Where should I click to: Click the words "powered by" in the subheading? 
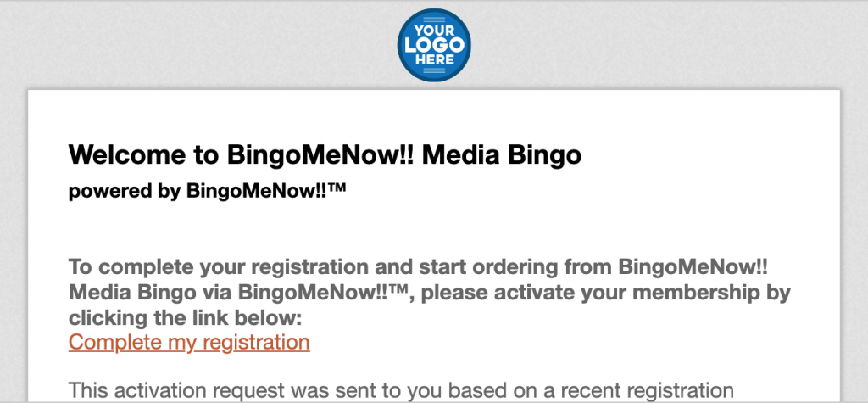[x=125, y=192]
